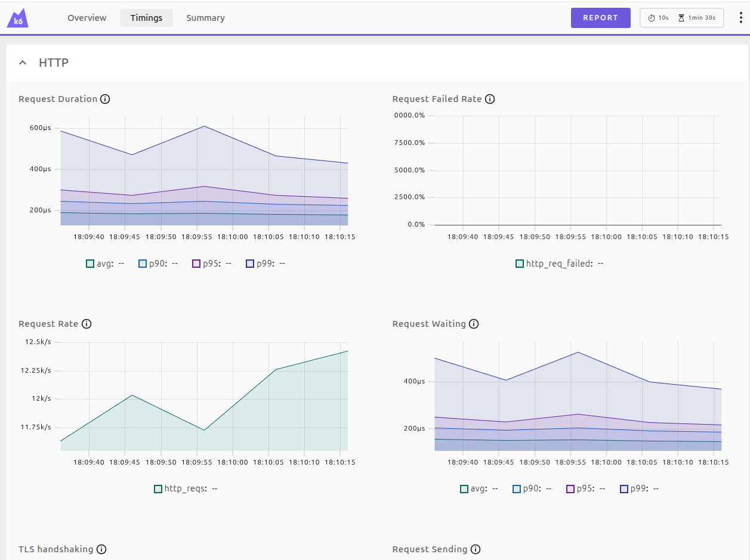Click the HTTP section heading
The width and height of the screenshot is (750, 560).
54,63
